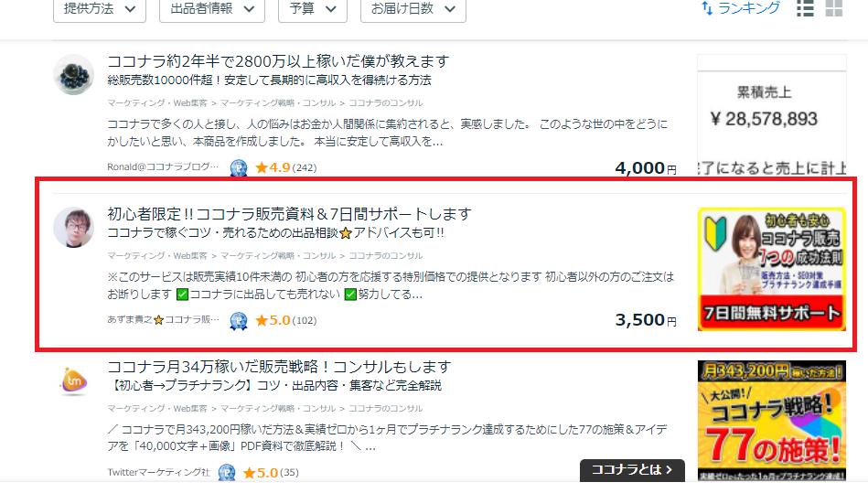Click the orange 'tm' seller logo
Image resolution: width=868 pixels, height=493 pixels.
pos(73,380)
